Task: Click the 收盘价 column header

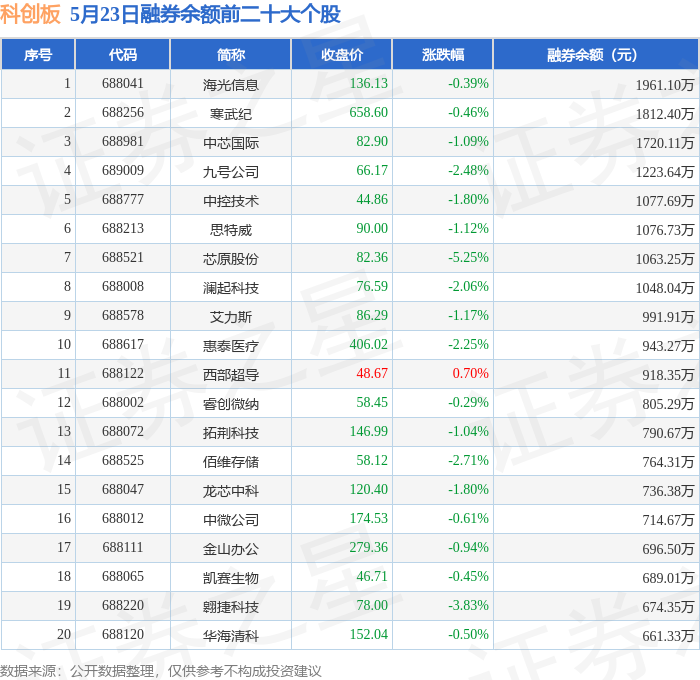Action: [342, 54]
